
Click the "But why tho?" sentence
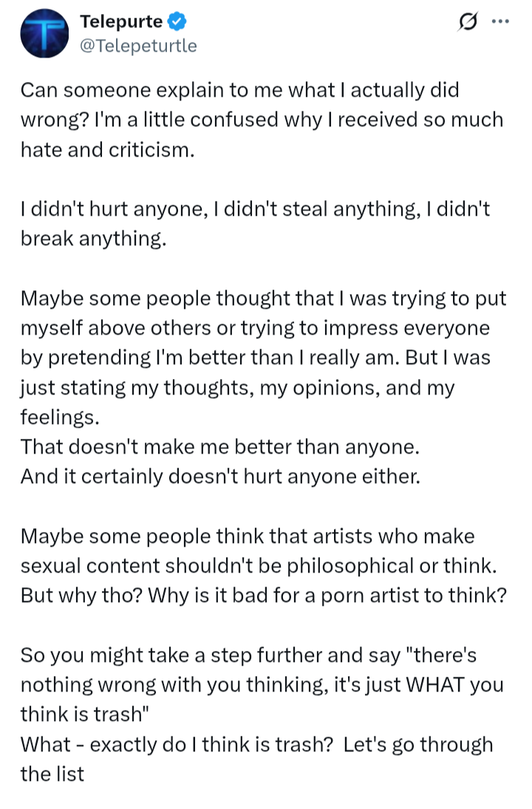click(82, 596)
